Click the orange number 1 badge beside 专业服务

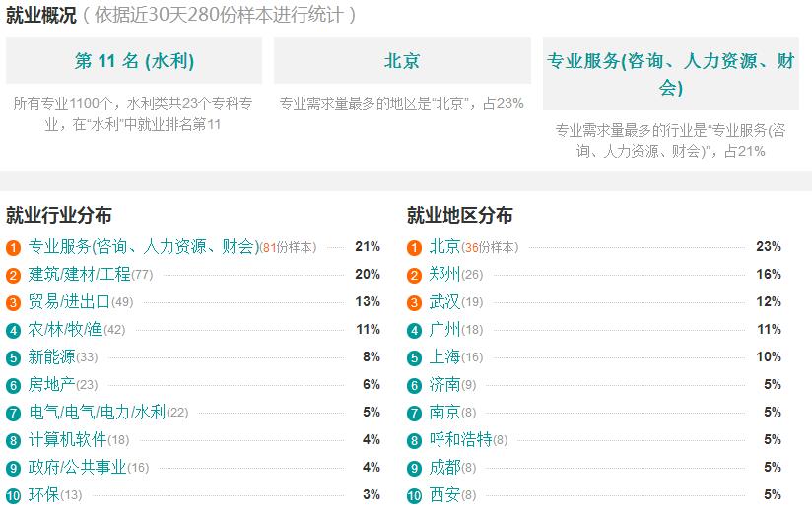click(x=13, y=248)
